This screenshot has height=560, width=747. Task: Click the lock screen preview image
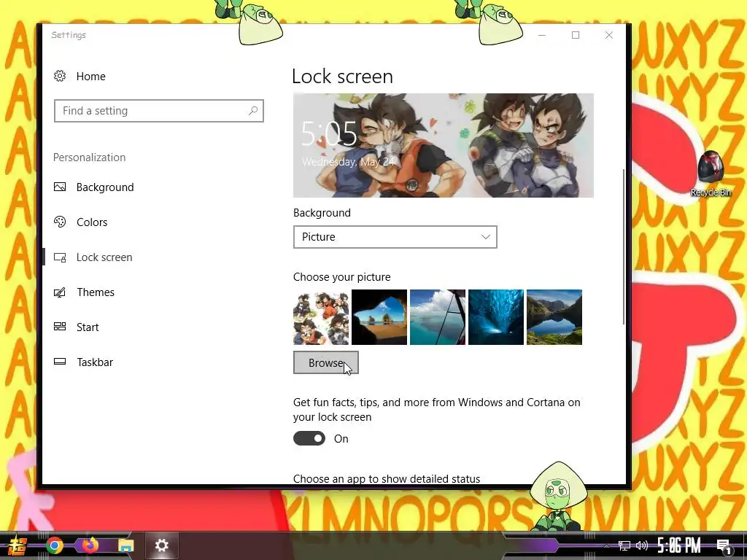443,145
